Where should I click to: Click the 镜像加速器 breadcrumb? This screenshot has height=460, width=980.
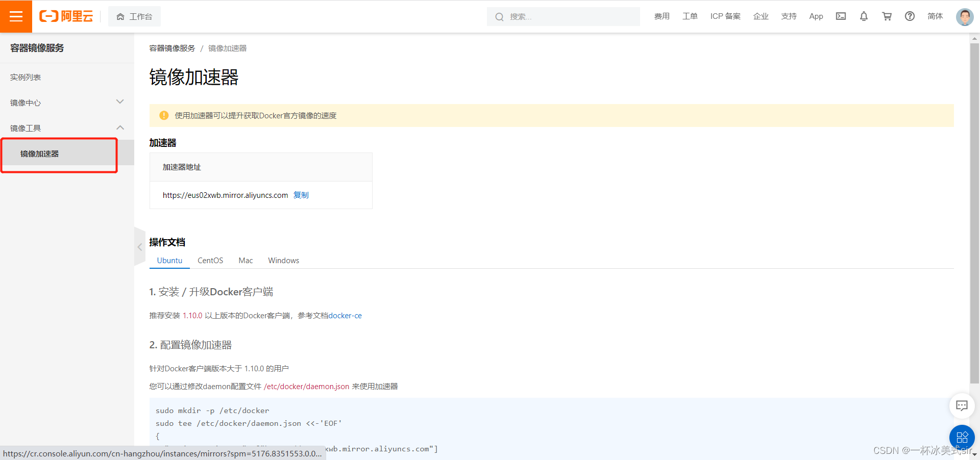[x=227, y=48]
